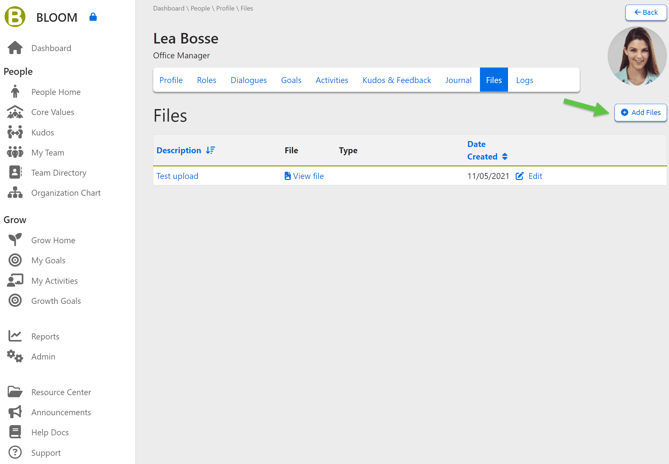The height and width of the screenshot is (464, 669).
Task: Click the People Home person icon
Action: click(x=15, y=92)
